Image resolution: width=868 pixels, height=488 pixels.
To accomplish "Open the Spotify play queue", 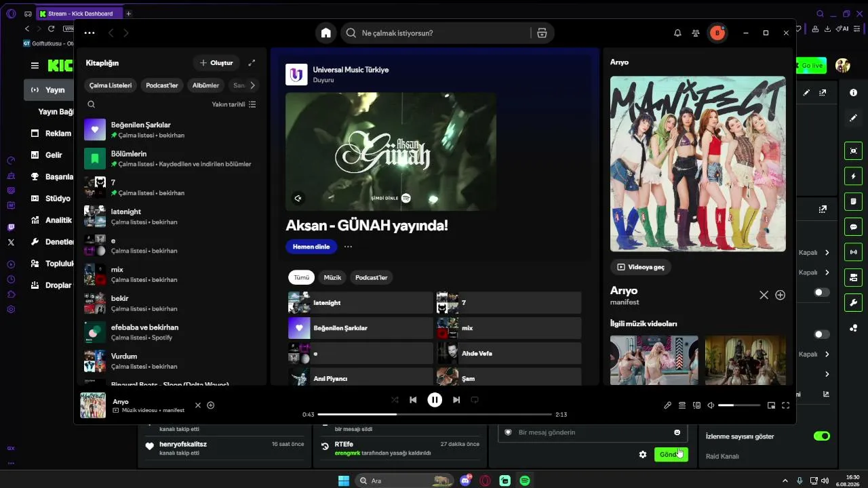I will (682, 405).
